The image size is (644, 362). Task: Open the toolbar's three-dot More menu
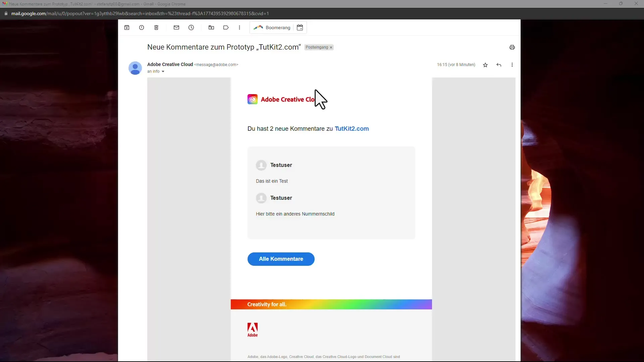pos(239,27)
